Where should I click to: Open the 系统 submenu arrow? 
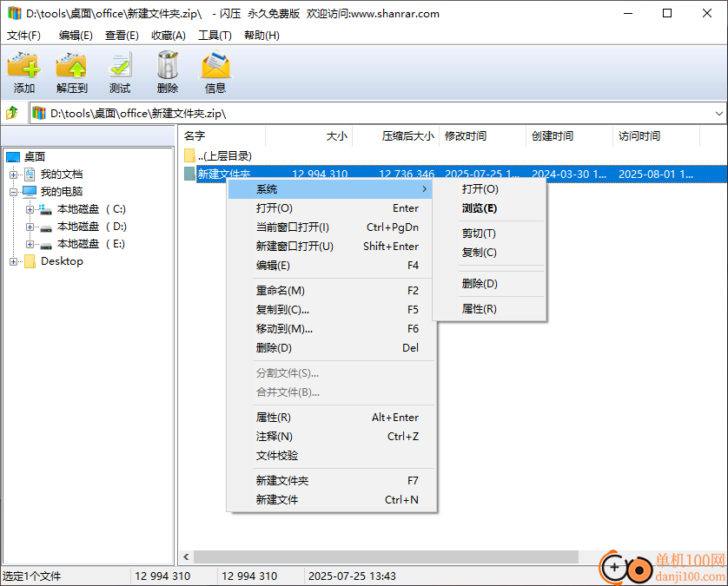[424, 189]
